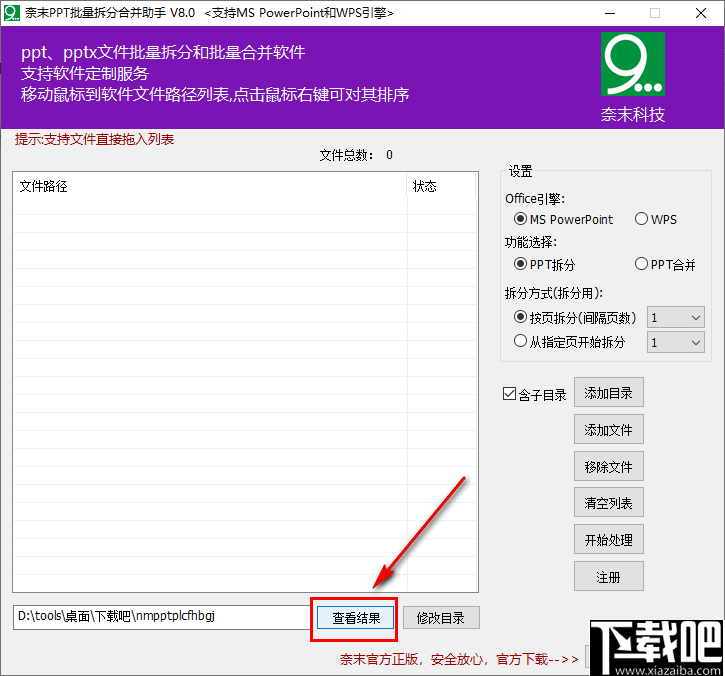Screen dimensions: 725x676
Task: Click the 提示:支持文件直接拖入列表 hint text
Action: coord(94,139)
